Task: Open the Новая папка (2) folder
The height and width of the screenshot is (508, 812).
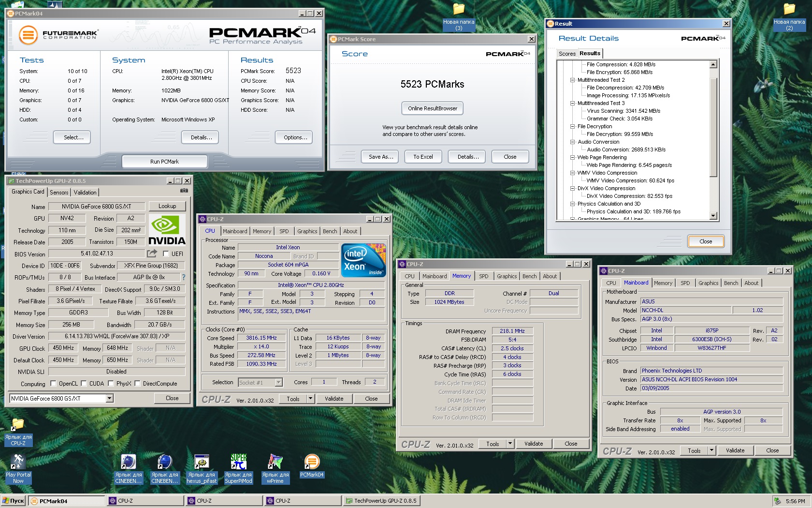Action: click(789, 17)
